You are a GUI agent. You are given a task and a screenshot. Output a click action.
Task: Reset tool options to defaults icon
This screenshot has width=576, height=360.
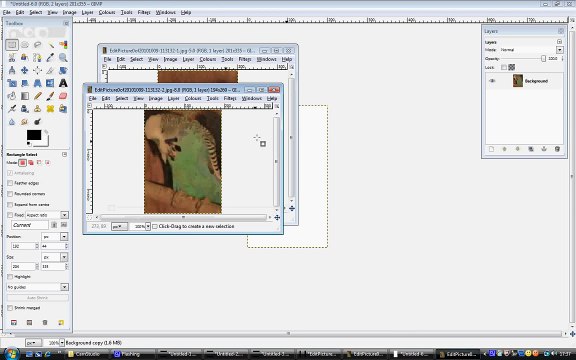click(61, 323)
